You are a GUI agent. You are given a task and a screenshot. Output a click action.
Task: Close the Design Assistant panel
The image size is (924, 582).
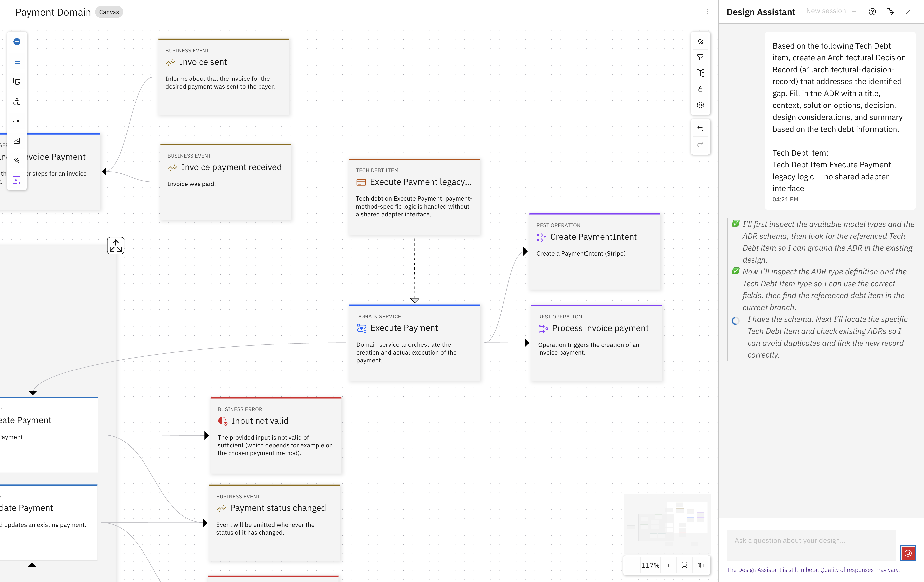(x=908, y=11)
